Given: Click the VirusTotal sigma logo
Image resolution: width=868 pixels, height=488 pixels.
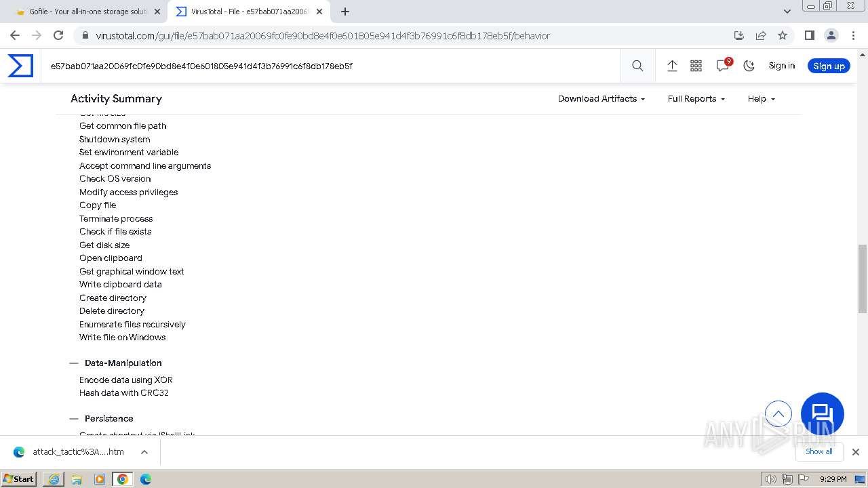Looking at the screenshot, I should pyautogui.click(x=20, y=66).
